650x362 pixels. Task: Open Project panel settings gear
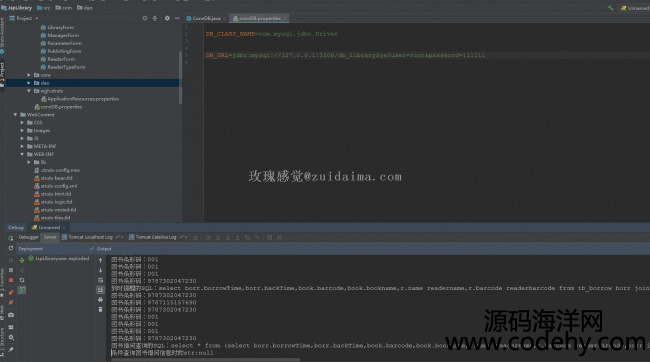pos(167,18)
